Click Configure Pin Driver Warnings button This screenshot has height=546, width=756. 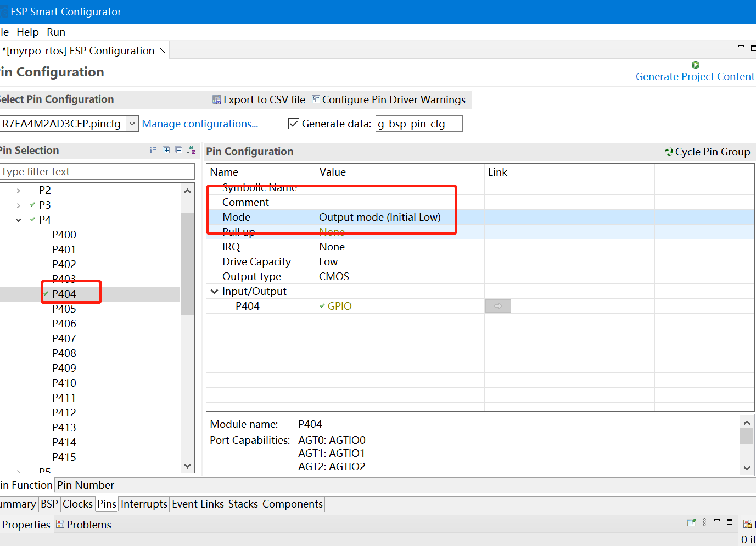(389, 99)
